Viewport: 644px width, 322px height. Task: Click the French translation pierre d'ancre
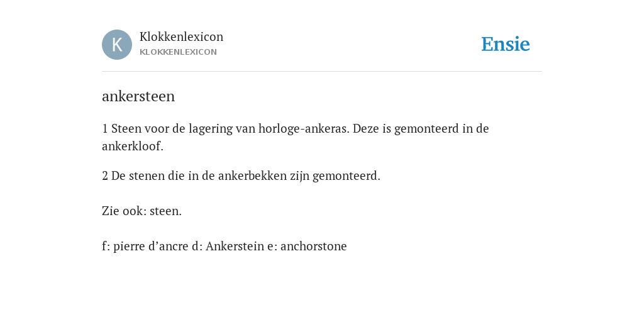coord(151,247)
